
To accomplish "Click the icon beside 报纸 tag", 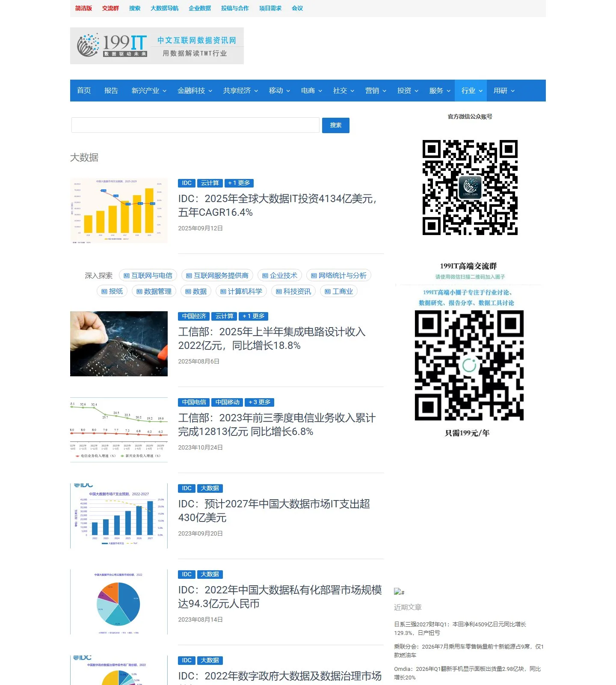I will coord(104,292).
